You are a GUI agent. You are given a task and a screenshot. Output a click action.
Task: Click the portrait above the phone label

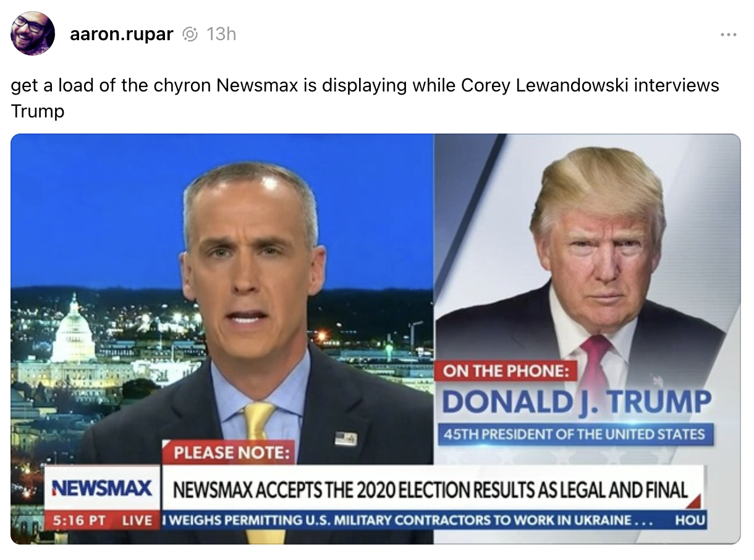click(584, 260)
